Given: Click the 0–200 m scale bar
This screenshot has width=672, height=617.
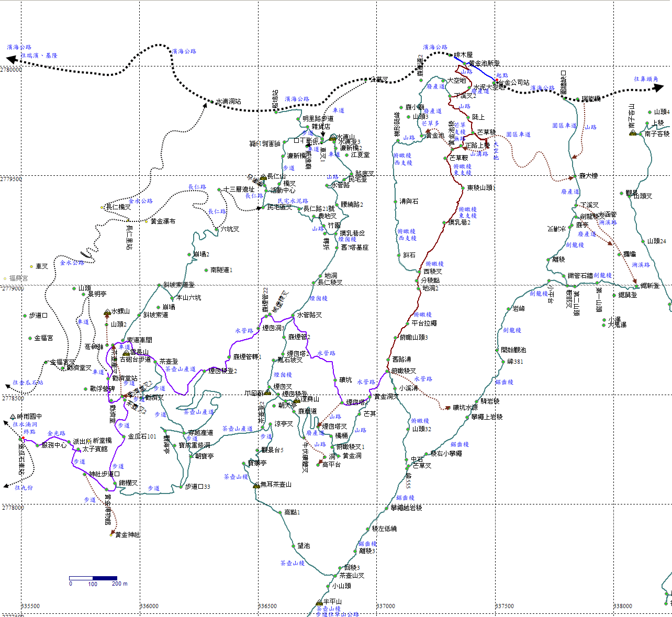Looking at the screenshot, I should click(93, 578).
